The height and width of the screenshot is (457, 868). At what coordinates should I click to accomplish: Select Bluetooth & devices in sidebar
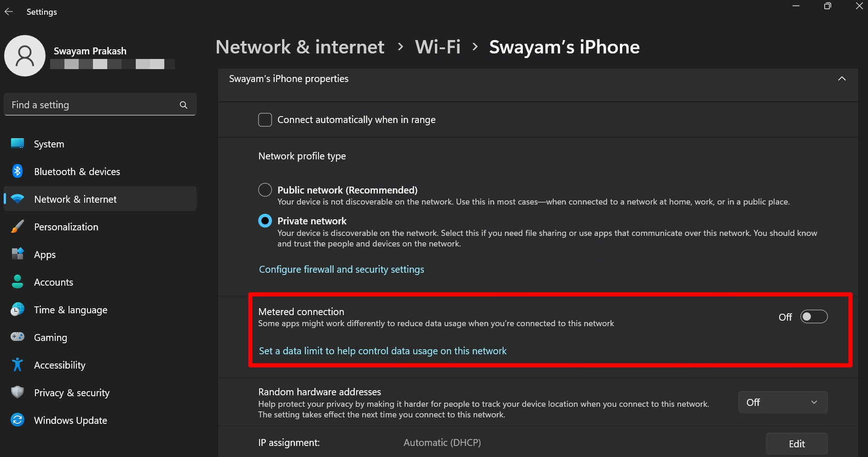tap(76, 171)
